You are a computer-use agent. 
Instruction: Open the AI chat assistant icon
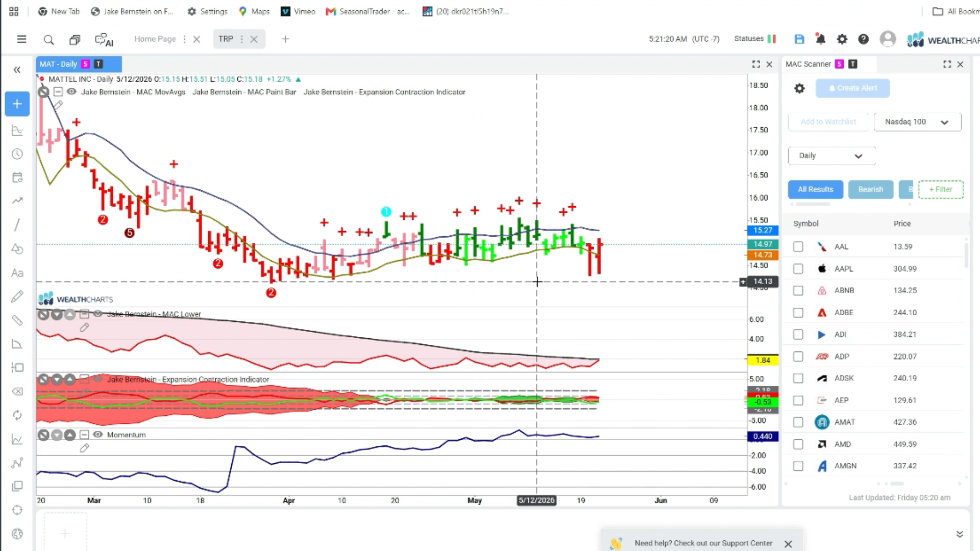click(104, 39)
